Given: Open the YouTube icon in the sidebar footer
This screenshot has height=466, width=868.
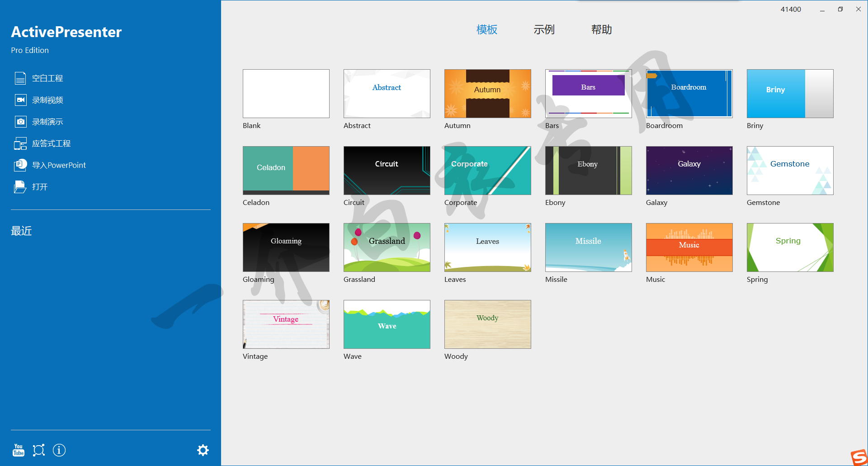Looking at the screenshot, I should [x=19, y=450].
